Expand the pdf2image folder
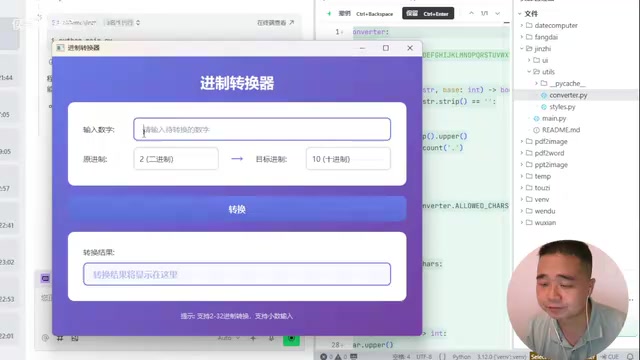This screenshot has height=360, width=640. point(522,142)
